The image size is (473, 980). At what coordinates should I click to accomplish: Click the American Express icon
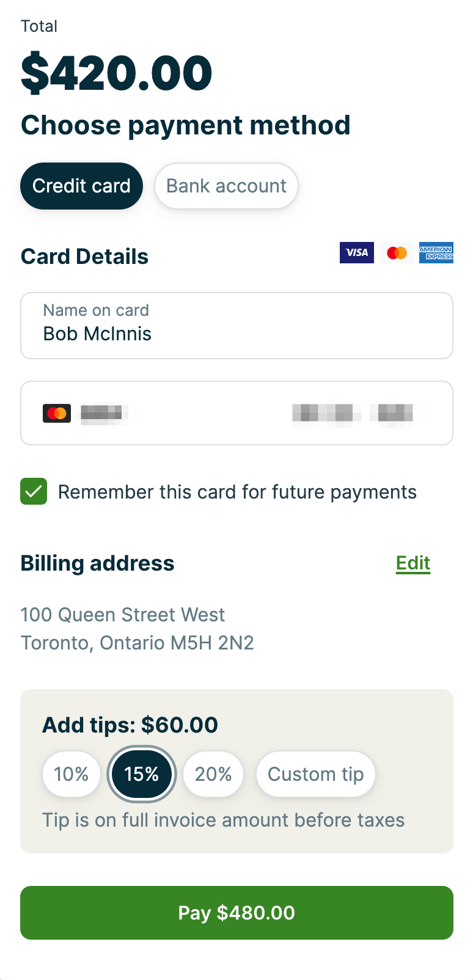[436, 252]
